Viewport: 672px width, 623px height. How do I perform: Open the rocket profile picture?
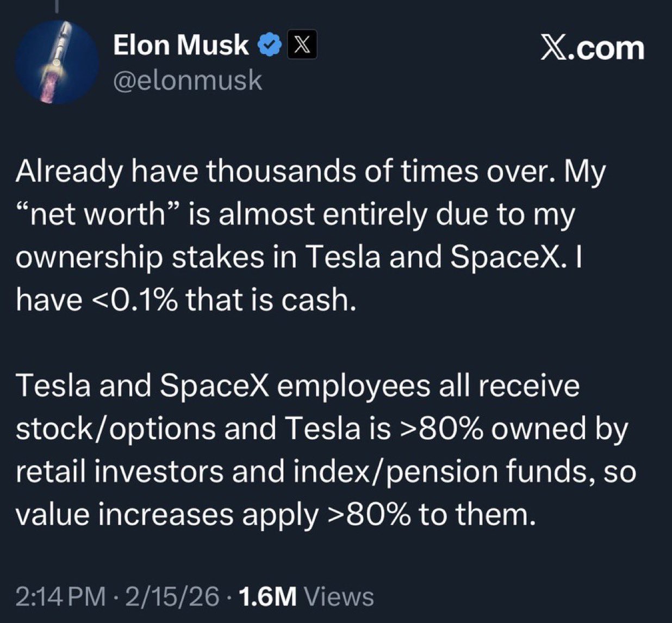[x=57, y=63]
